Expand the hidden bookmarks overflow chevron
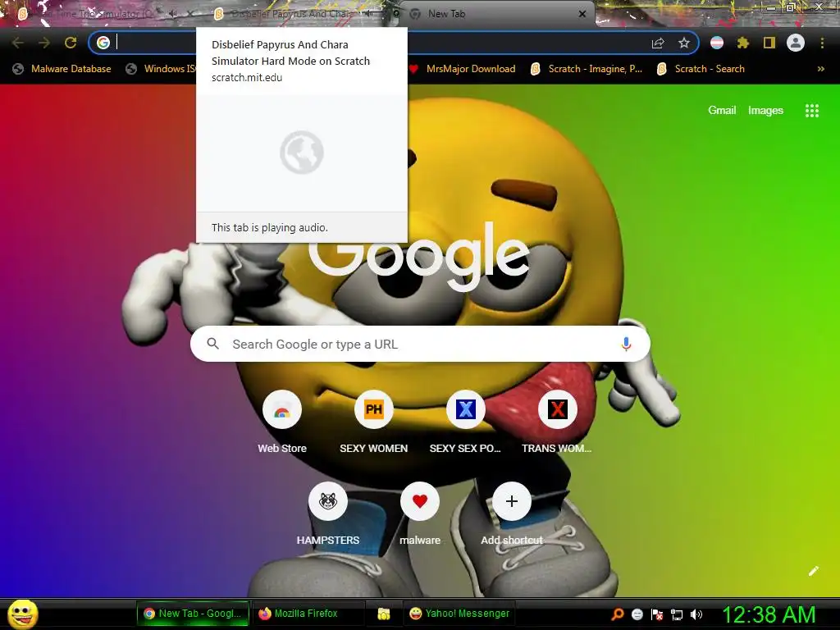The height and width of the screenshot is (630, 840). click(820, 69)
